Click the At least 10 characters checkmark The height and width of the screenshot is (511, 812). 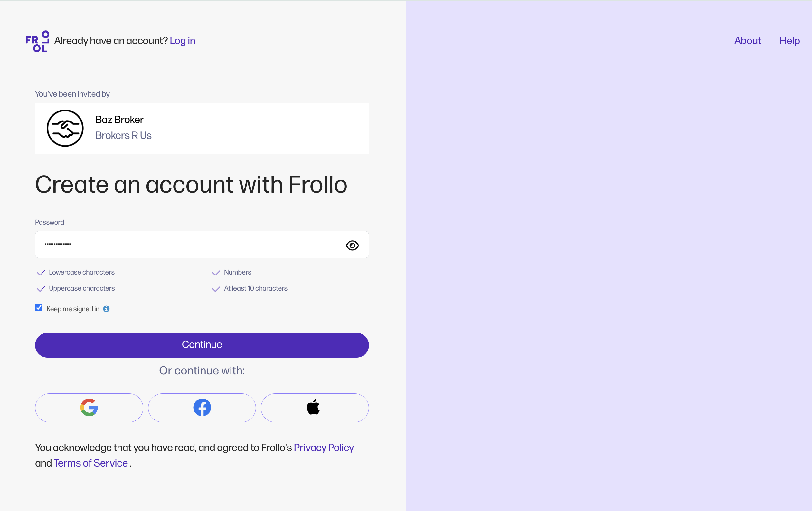[x=216, y=289]
